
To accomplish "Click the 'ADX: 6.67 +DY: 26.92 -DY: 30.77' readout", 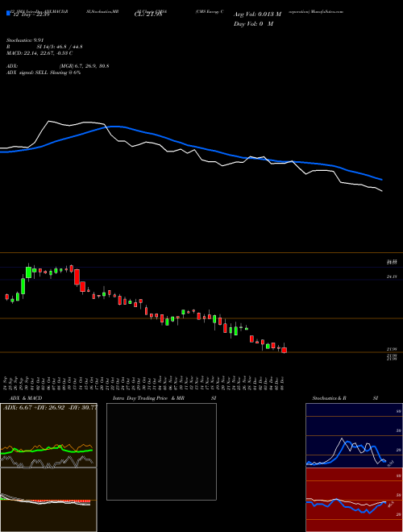I will [x=50, y=407].
